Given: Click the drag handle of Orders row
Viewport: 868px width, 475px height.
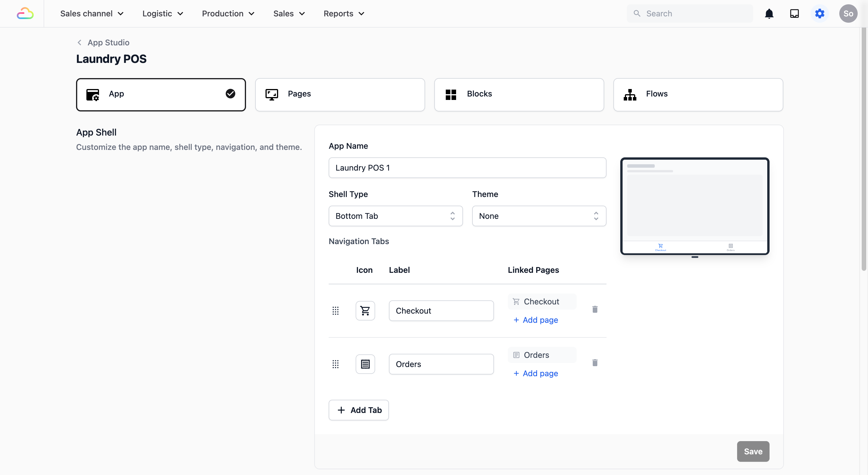Looking at the screenshot, I should tap(335, 364).
